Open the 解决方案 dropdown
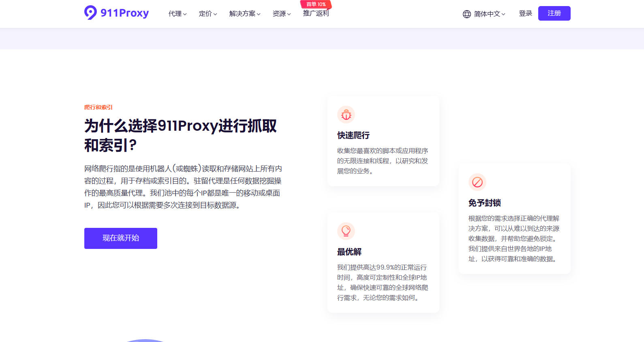The width and height of the screenshot is (644, 342). coord(245,14)
